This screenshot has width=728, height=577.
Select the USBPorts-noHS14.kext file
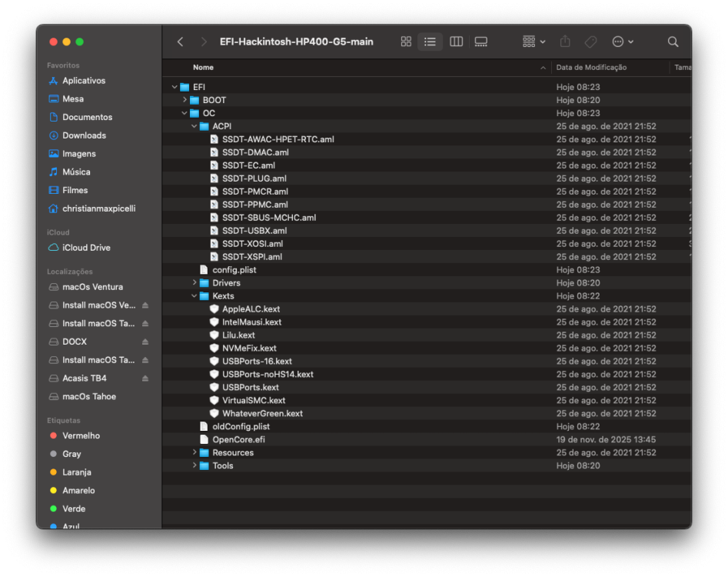[268, 374]
